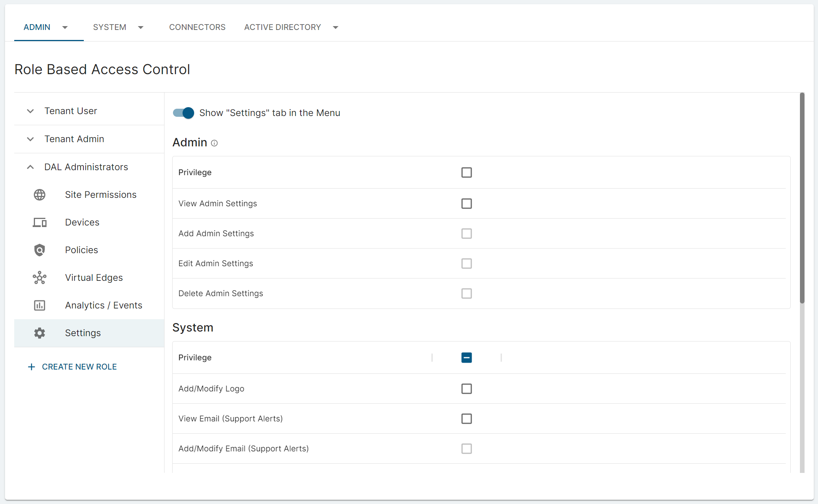Viewport: 818px width, 504px height.
Task: Click the Virtual Edges network icon
Action: [40, 278]
